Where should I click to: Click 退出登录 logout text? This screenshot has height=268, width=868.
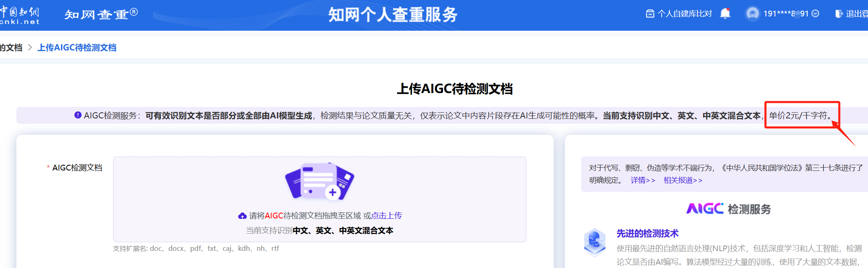click(857, 14)
